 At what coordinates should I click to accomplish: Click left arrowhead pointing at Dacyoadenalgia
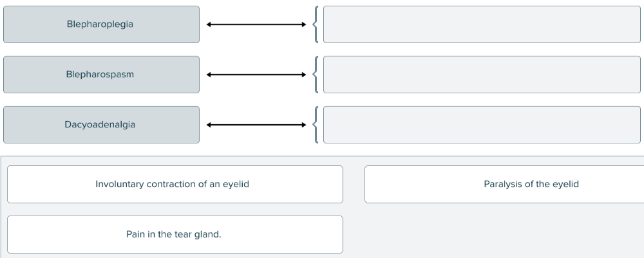click(209, 125)
